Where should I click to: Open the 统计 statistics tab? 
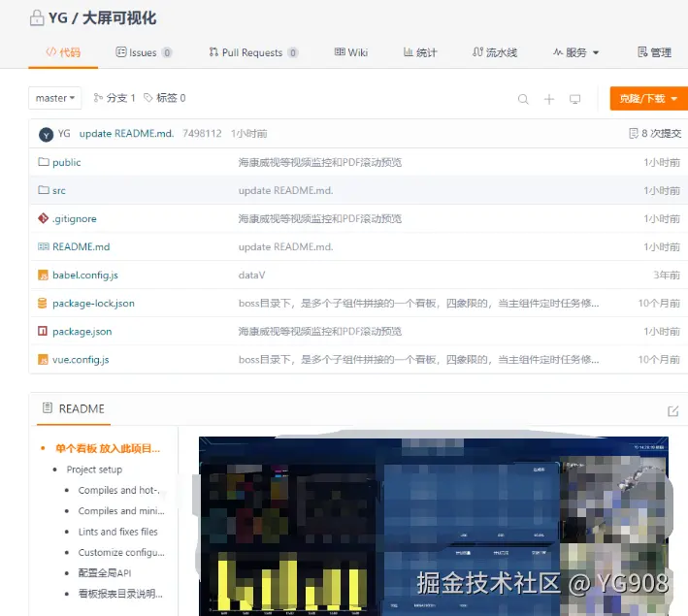click(x=420, y=52)
